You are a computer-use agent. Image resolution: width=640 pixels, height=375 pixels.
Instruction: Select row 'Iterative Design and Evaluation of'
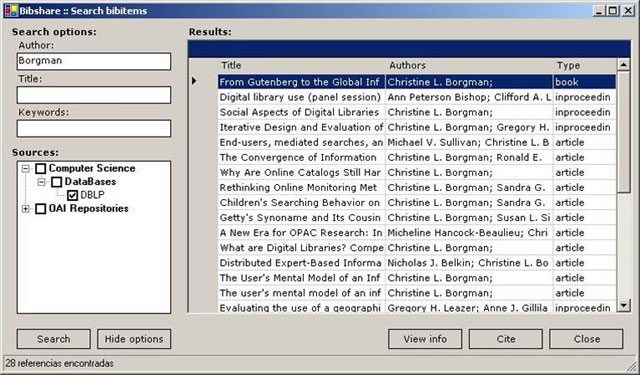coord(417,127)
